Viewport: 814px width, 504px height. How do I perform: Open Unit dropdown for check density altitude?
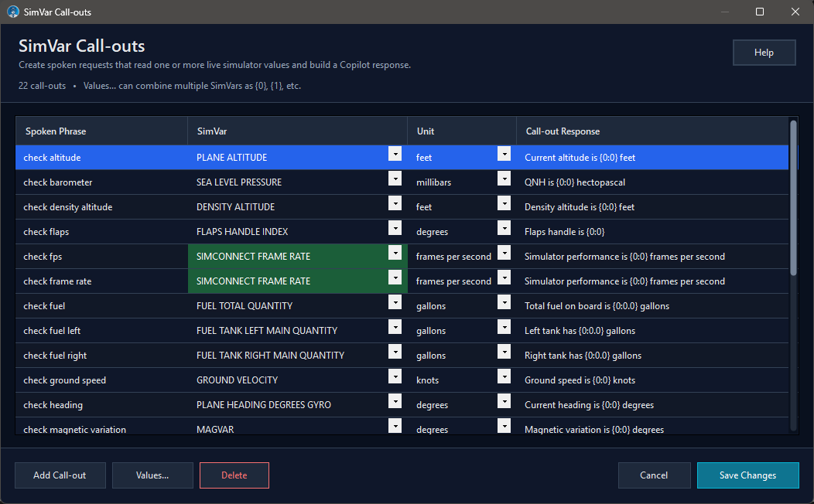coord(504,203)
